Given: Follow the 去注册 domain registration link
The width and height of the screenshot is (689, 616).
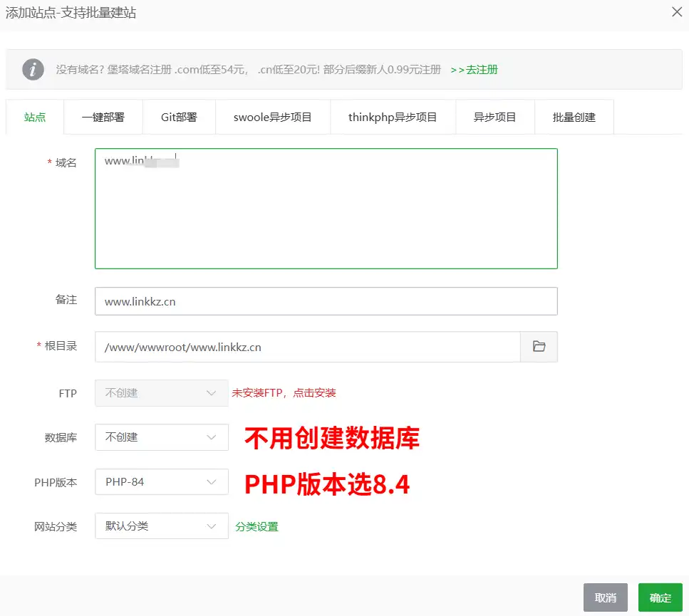Looking at the screenshot, I should pos(474,70).
